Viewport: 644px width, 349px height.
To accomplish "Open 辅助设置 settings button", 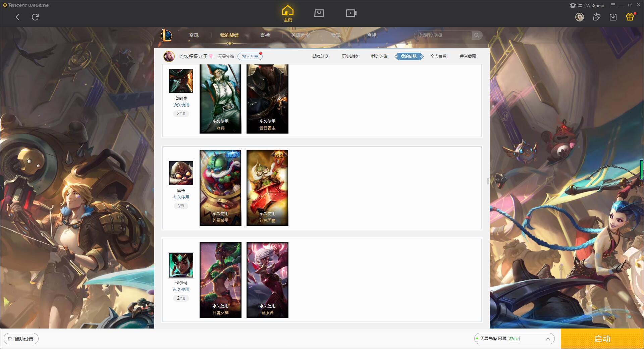I will 21,339.
